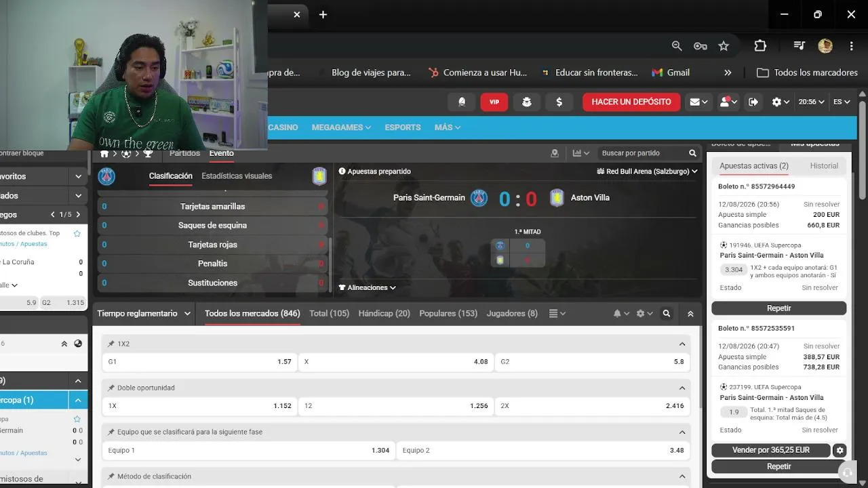
Task: Pin the Método de clasificación market
Action: pyautogui.click(x=111, y=476)
